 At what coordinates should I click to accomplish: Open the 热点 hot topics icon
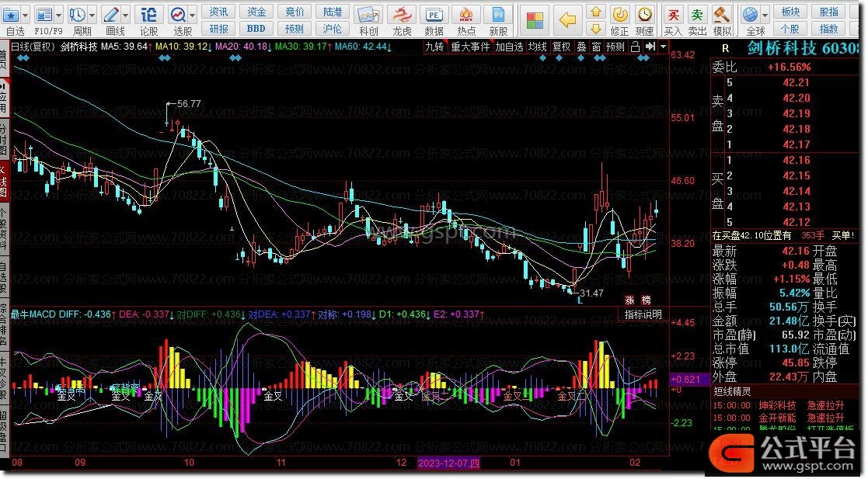(x=466, y=16)
